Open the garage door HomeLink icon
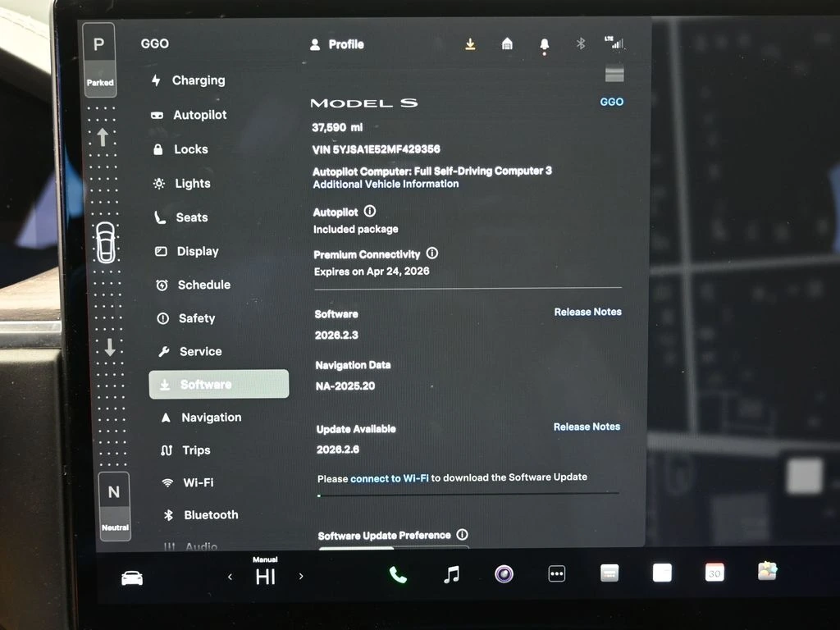 click(507, 44)
